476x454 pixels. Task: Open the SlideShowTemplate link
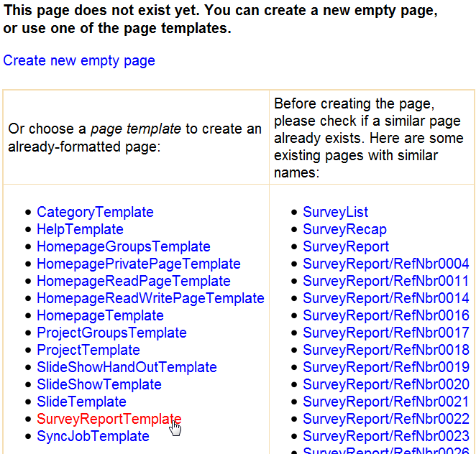pos(99,384)
